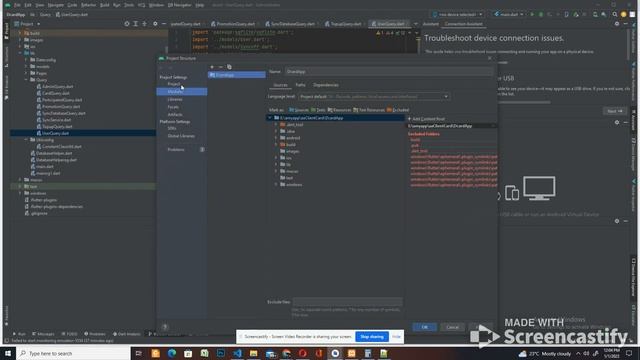Viewport: 640px width, 360px height.
Task: Click the Search Everywhere magnifier icon
Action: pos(615,14)
